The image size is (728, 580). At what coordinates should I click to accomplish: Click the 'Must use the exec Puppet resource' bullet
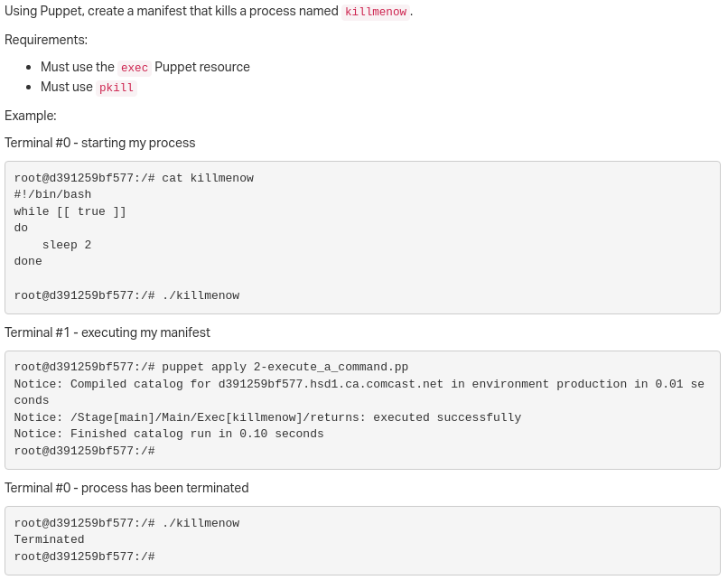tap(145, 68)
